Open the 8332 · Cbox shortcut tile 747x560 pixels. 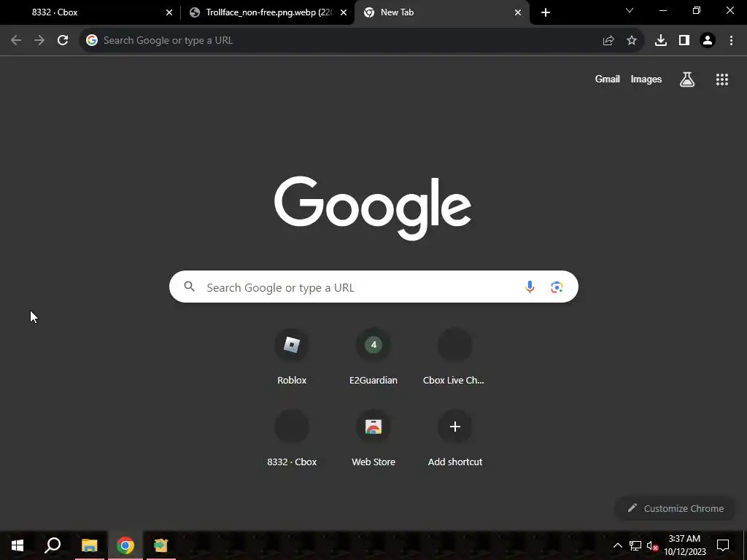point(292,437)
